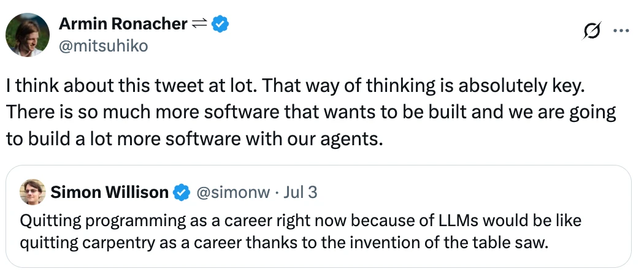
Task: Open Armin Ronacher's profile avatar
Action: (28, 35)
